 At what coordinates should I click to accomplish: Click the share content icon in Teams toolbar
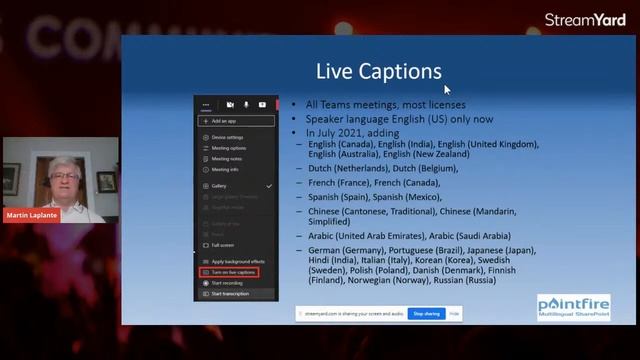pos(262,105)
